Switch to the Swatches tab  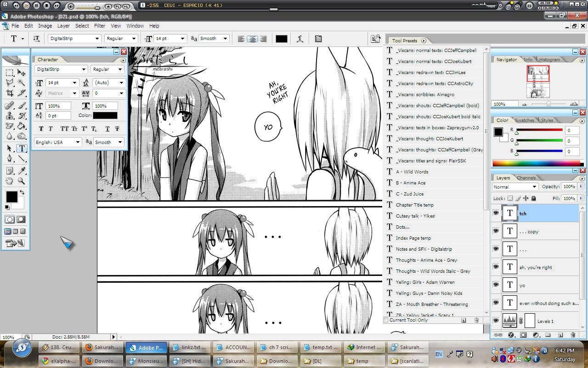(525, 120)
